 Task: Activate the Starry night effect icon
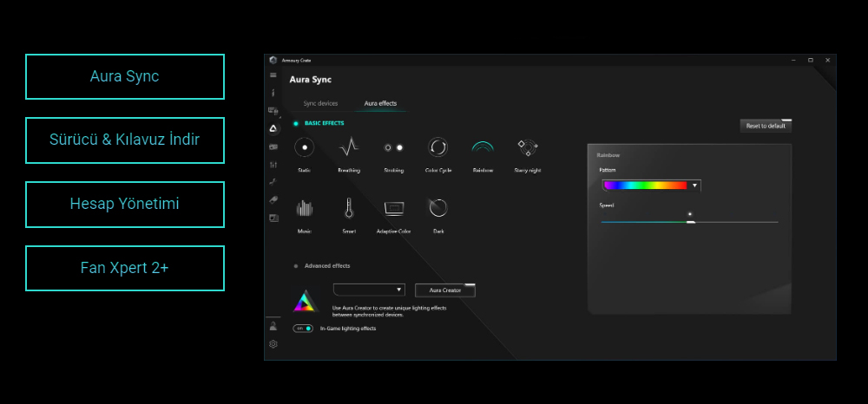[527, 147]
